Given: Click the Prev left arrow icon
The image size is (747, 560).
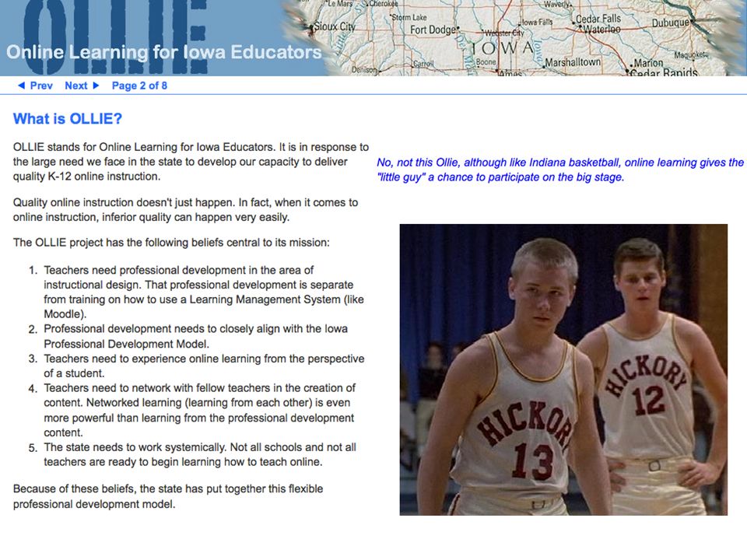Looking at the screenshot, I should [x=21, y=86].
